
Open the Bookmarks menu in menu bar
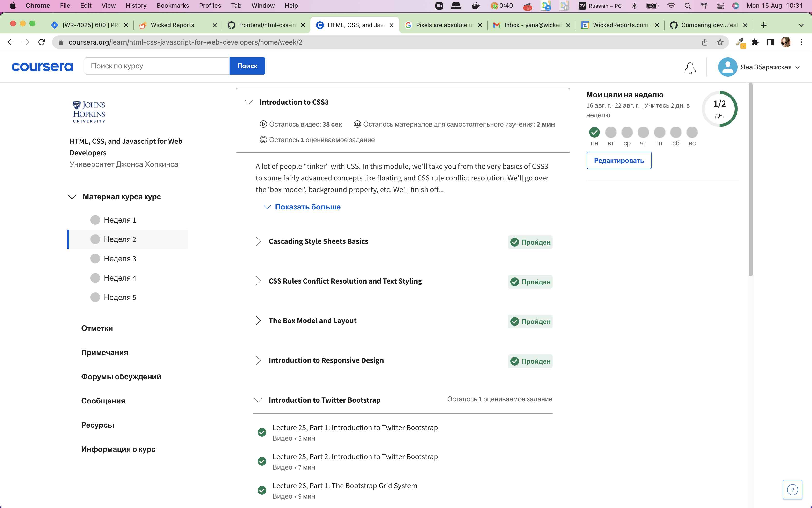(x=173, y=6)
